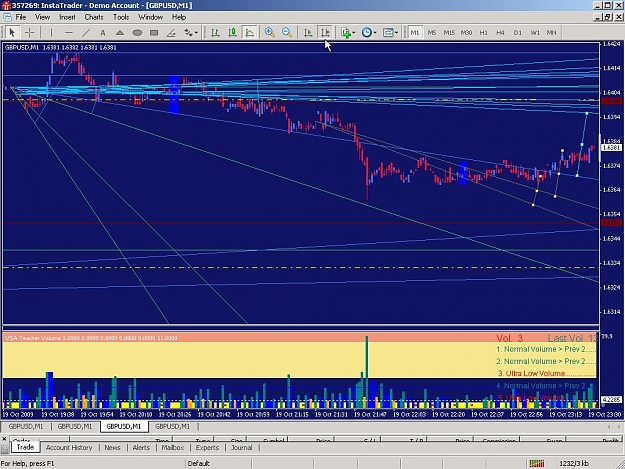Screen dimensions: 625x469
Task: Draw a vertical line tool
Action: (51, 33)
